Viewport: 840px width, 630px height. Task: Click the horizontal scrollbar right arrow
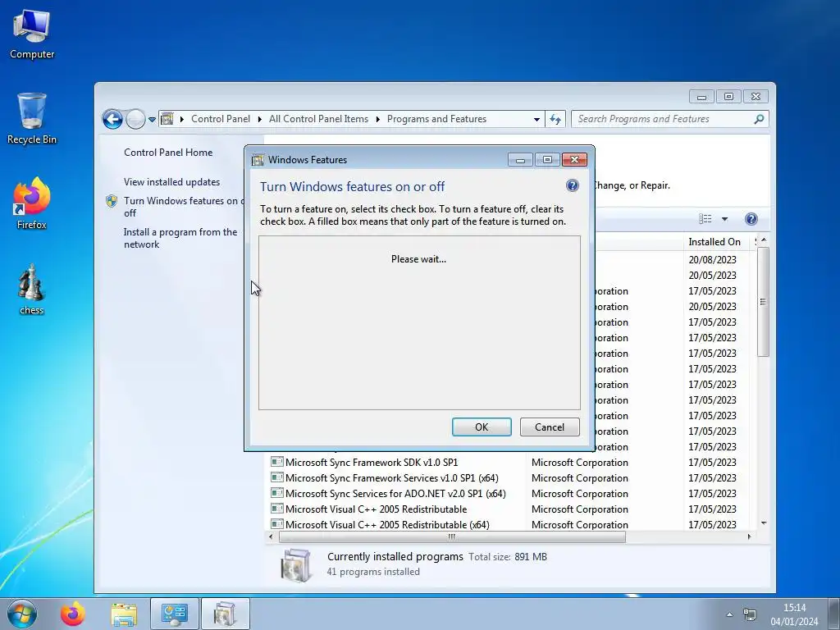(749, 536)
